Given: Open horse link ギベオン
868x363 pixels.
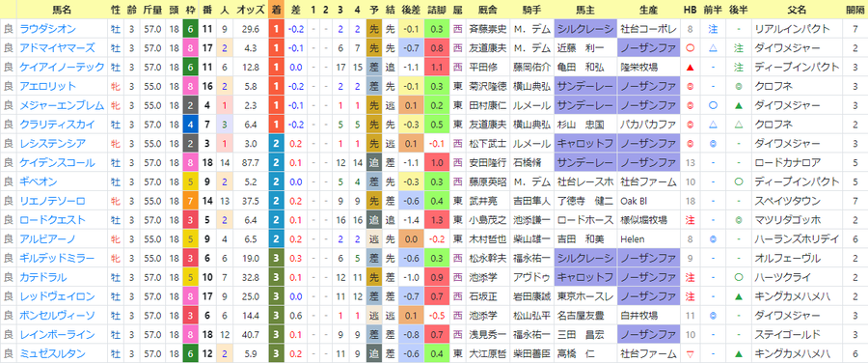Looking at the screenshot, I should click(x=38, y=181).
